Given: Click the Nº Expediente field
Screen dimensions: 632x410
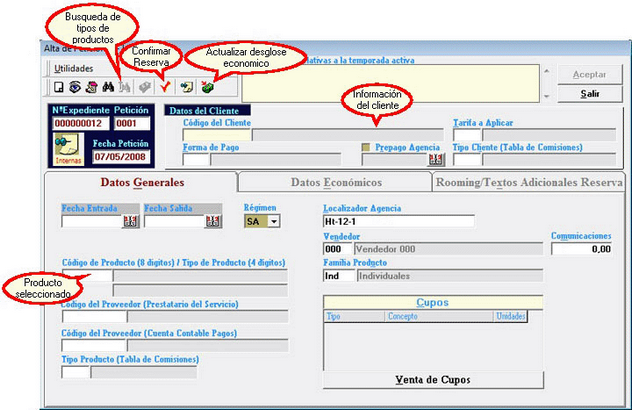Looking at the screenshot, I should pos(81,123).
